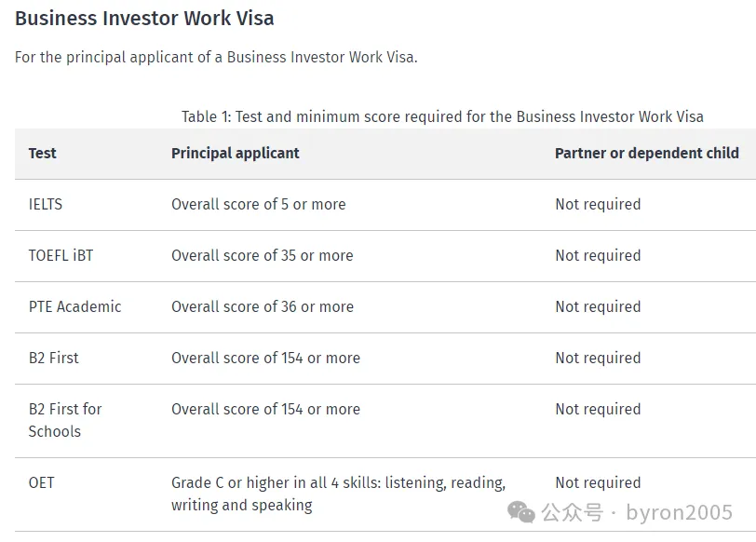
Task: Click the Test column header
Action: 43,154
